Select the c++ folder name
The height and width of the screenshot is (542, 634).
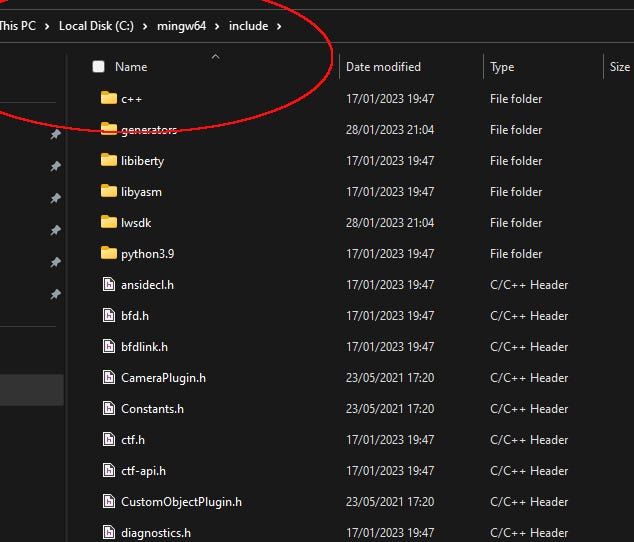[131, 99]
